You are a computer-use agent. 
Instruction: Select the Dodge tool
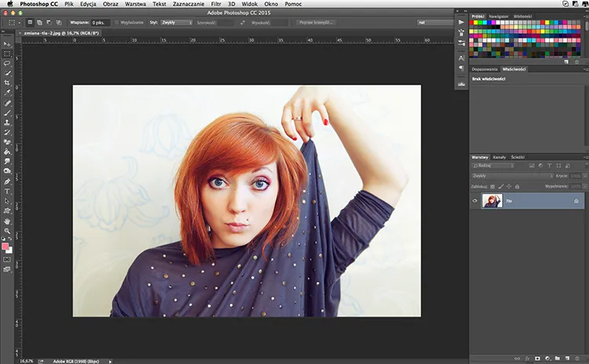[x=7, y=171]
